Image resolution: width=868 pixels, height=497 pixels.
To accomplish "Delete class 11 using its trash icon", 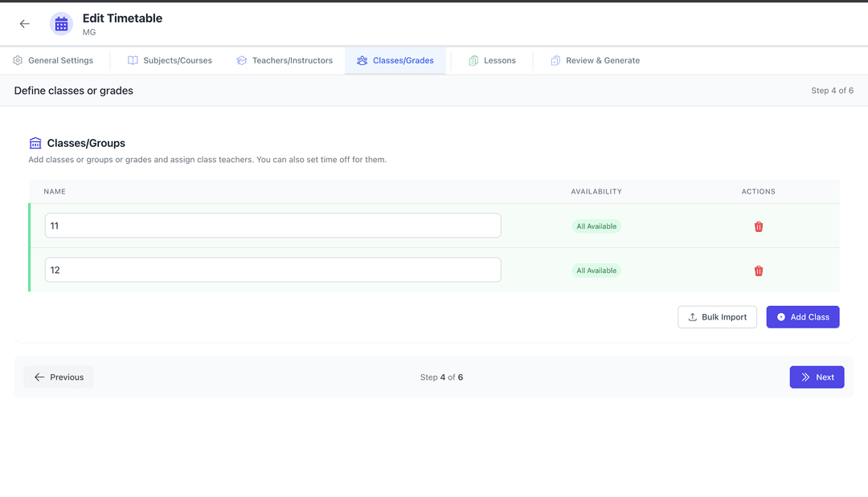I will [x=758, y=226].
